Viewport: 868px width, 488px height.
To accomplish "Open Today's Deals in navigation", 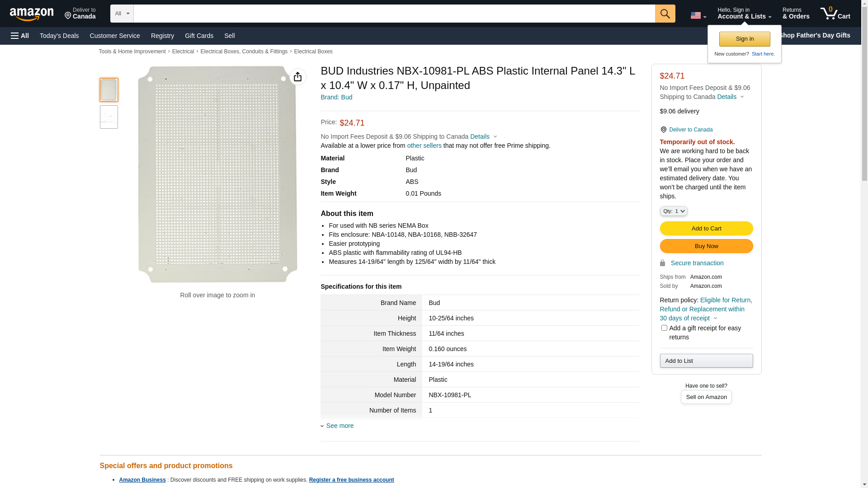I will 59,36.
